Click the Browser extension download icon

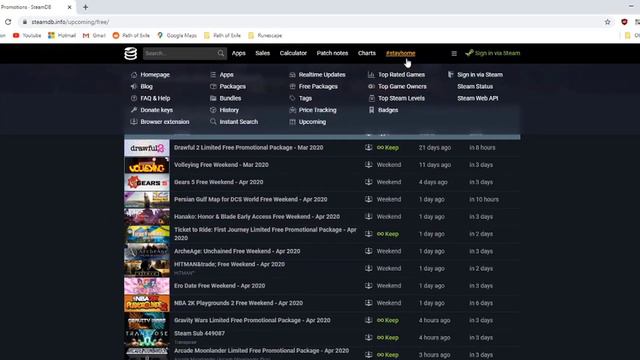[x=134, y=122]
